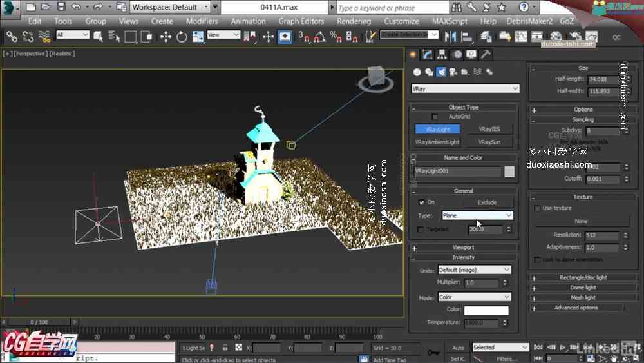This screenshot has height=363, width=644.
Task: Select Cameras category icon
Action: click(453, 72)
